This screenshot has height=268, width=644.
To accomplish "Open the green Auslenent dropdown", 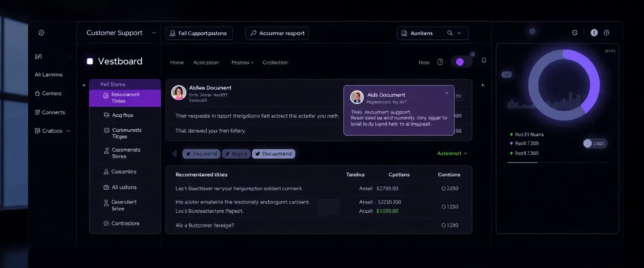I will (x=452, y=153).
